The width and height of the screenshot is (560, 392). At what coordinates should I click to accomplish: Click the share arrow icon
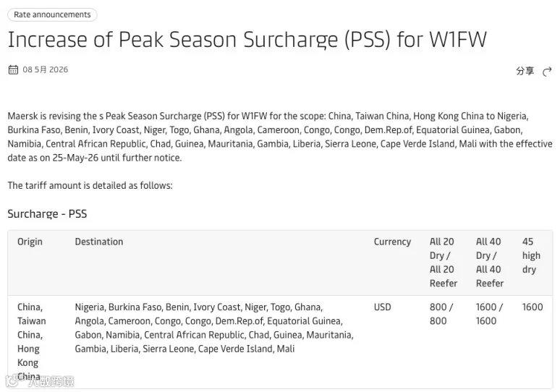pyautogui.click(x=547, y=72)
